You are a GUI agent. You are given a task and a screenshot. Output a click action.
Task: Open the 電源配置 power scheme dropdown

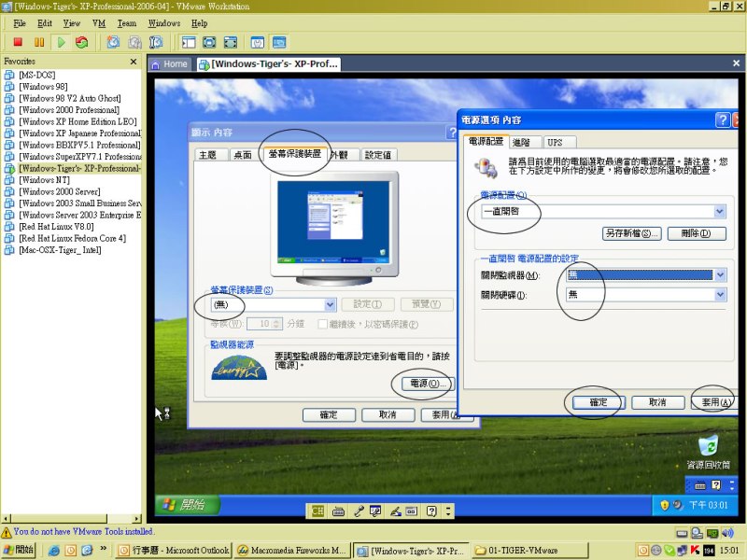click(720, 212)
